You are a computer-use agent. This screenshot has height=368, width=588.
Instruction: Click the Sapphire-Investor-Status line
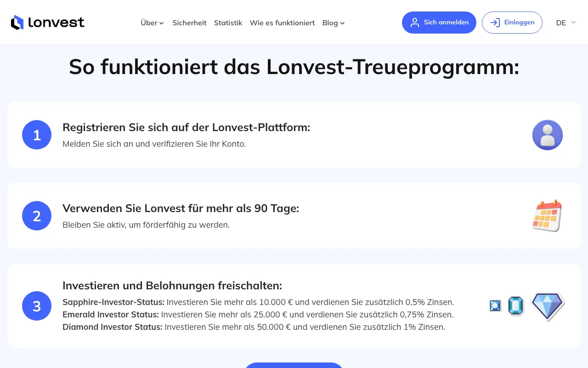tap(258, 302)
